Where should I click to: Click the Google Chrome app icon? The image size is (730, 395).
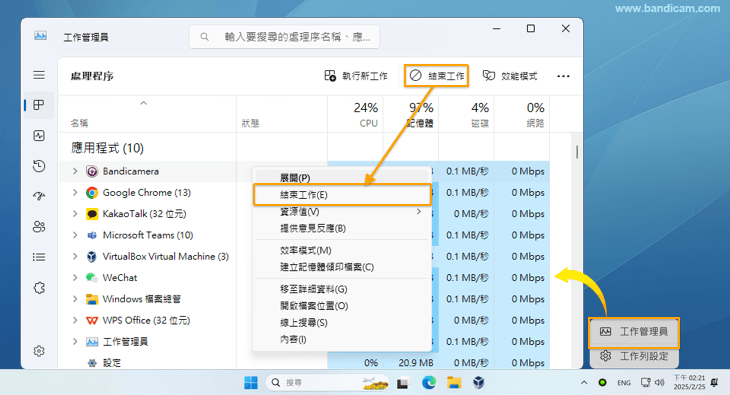click(x=92, y=193)
